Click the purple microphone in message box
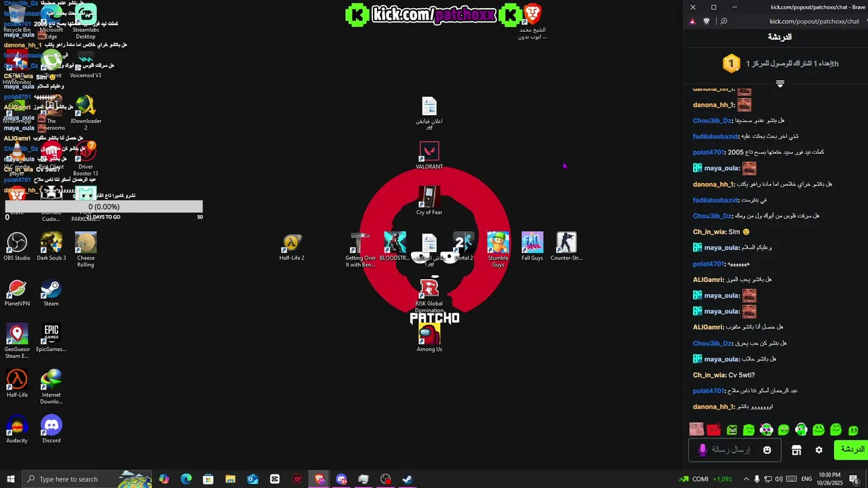Screen dimensions: 868x488 pyautogui.click(x=703, y=449)
